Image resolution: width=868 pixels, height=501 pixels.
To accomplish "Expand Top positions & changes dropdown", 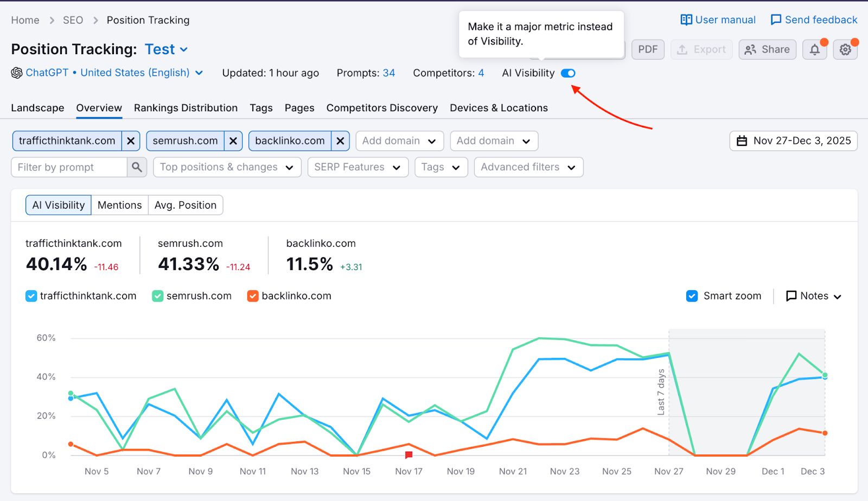I will pos(226,168).
